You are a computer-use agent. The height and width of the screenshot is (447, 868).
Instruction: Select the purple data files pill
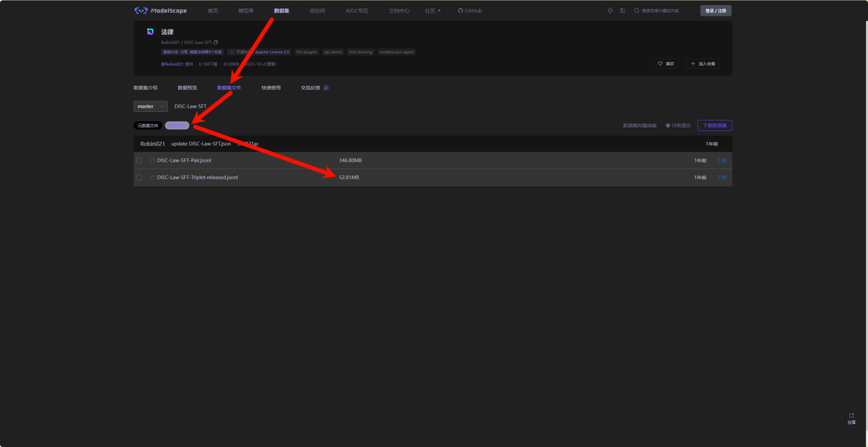click(177, 125)
